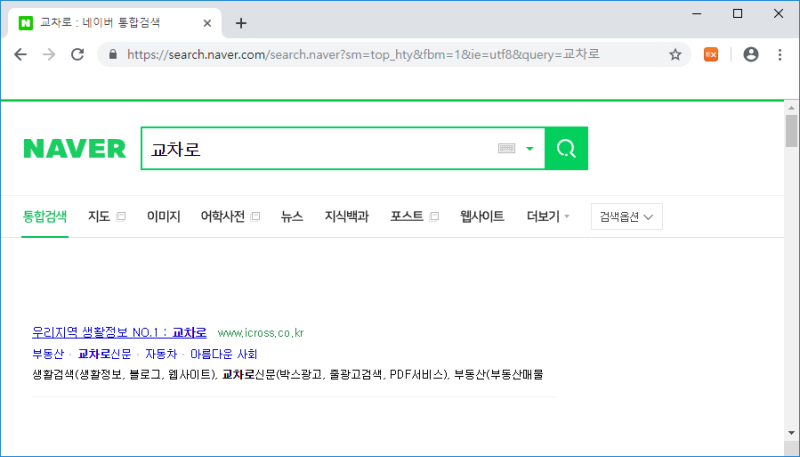Open the 웹사이트 tab
This screenshot has width=800, height=457.
482,216
